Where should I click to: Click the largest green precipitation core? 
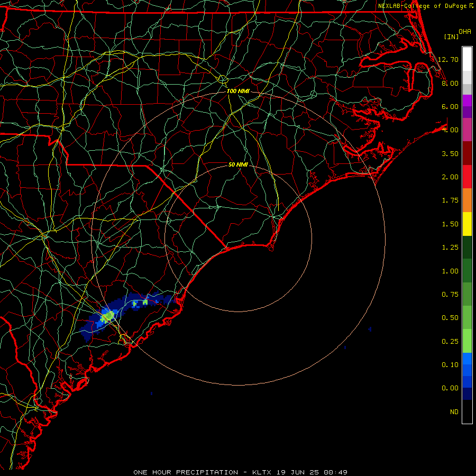coord(108,316)
